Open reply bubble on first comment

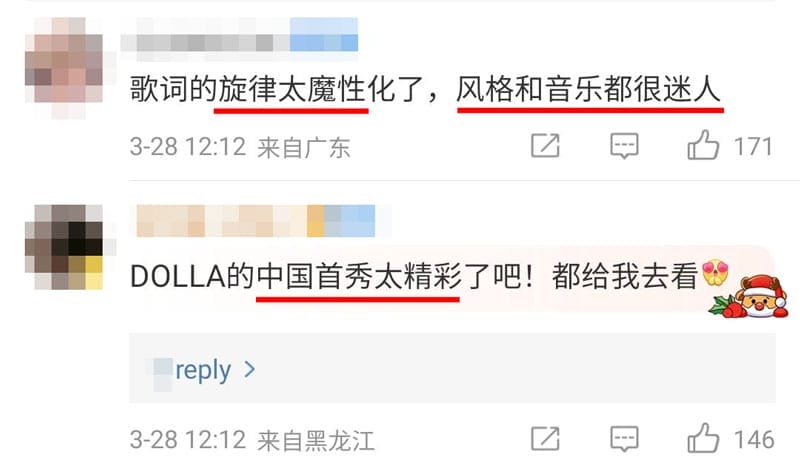[624, 146]
